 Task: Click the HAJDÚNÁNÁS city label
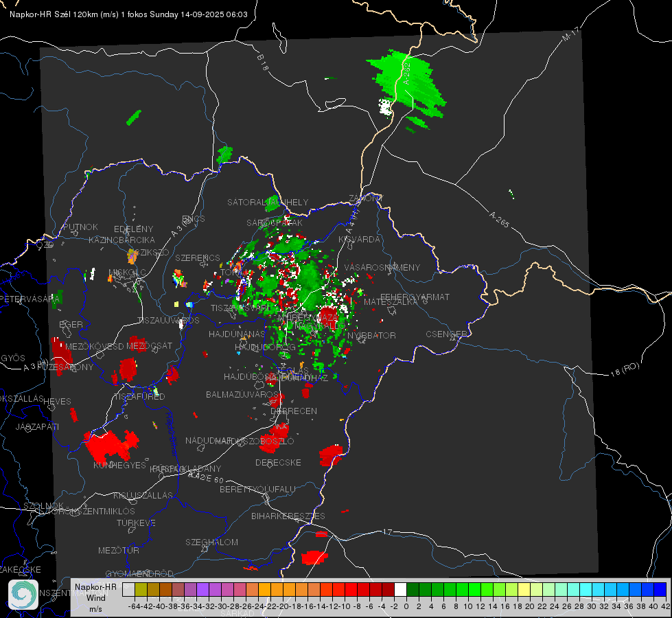pos(237,334)
